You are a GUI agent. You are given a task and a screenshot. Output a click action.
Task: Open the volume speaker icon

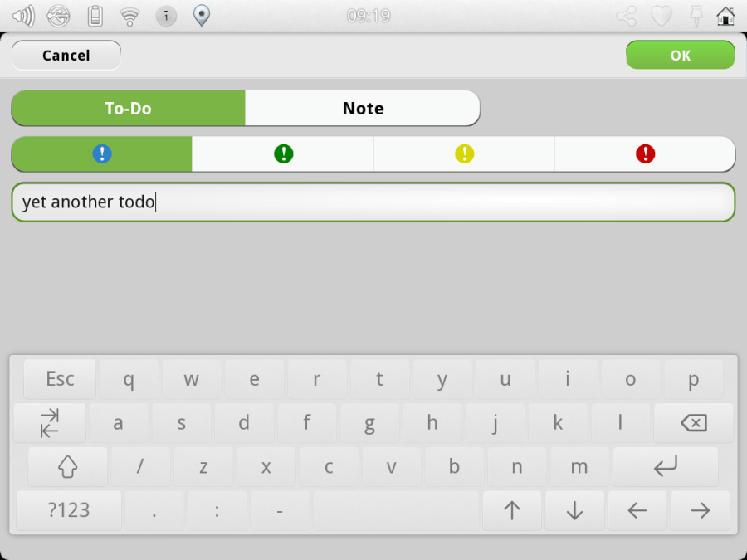[x=23, y=17]
